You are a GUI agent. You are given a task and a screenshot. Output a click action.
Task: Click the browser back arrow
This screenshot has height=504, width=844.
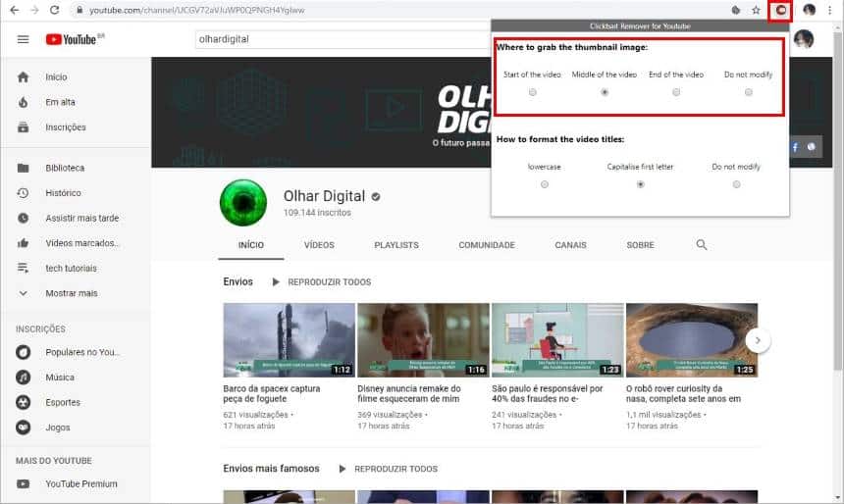click(x=15, y=10)
